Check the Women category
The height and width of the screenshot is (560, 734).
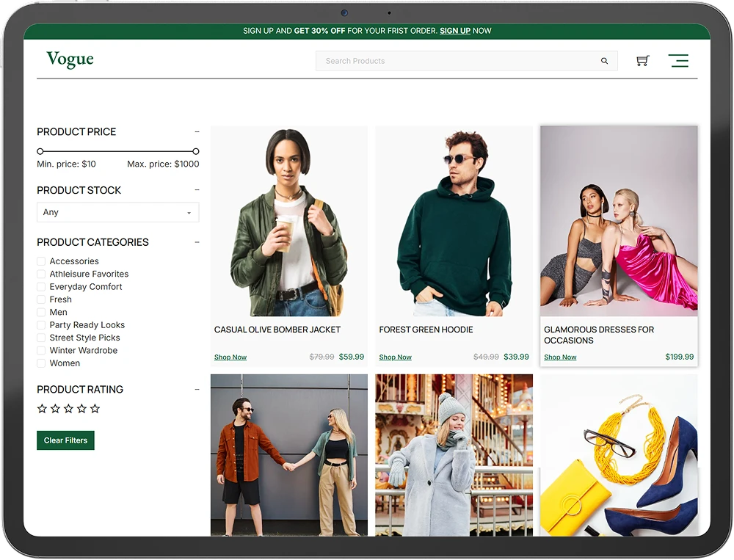pyautogui.click(x=41, y=363)
